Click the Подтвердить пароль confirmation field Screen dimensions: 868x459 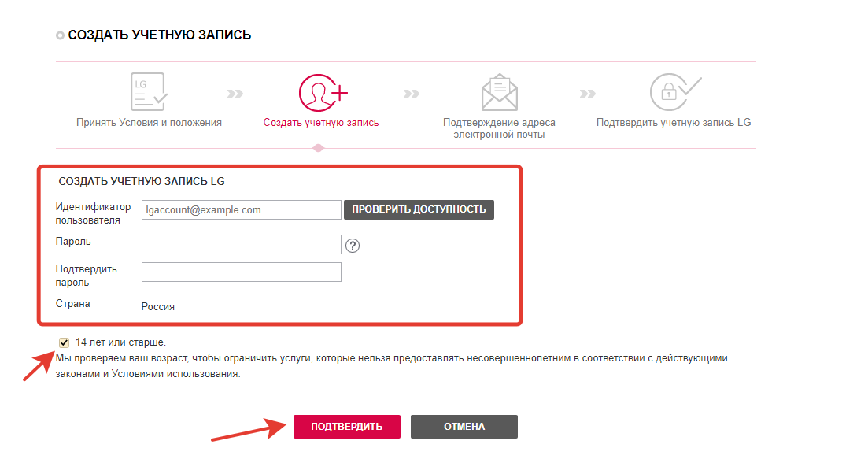point(241,272)
